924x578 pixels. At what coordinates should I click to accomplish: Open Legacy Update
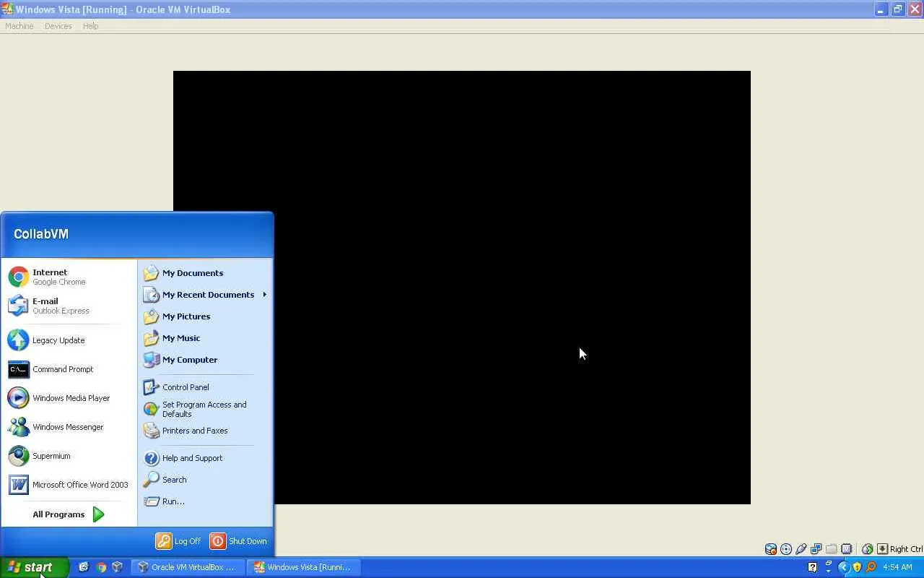coord(69,340)
